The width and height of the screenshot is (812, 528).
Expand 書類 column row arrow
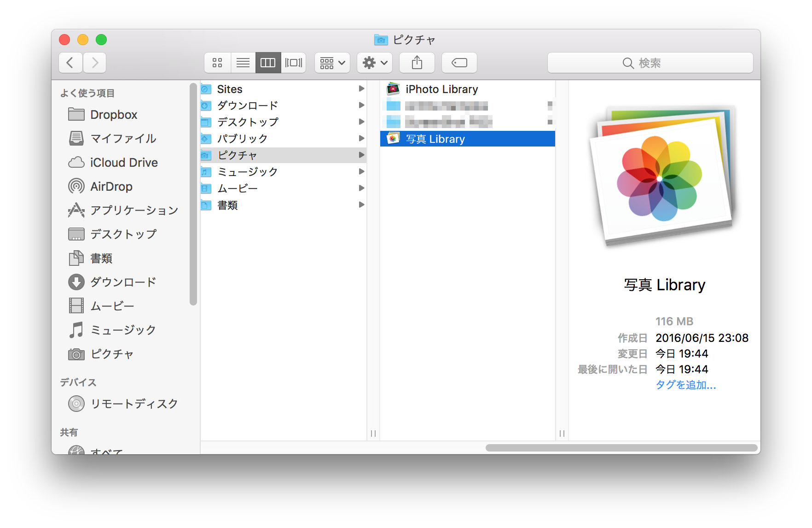click(361, 205)
